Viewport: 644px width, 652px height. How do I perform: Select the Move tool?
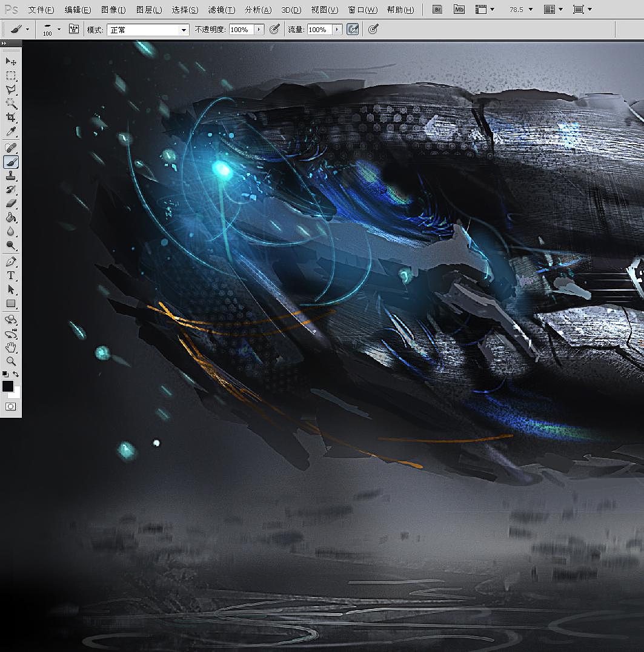pyautogui.click(x=11, y=61)
